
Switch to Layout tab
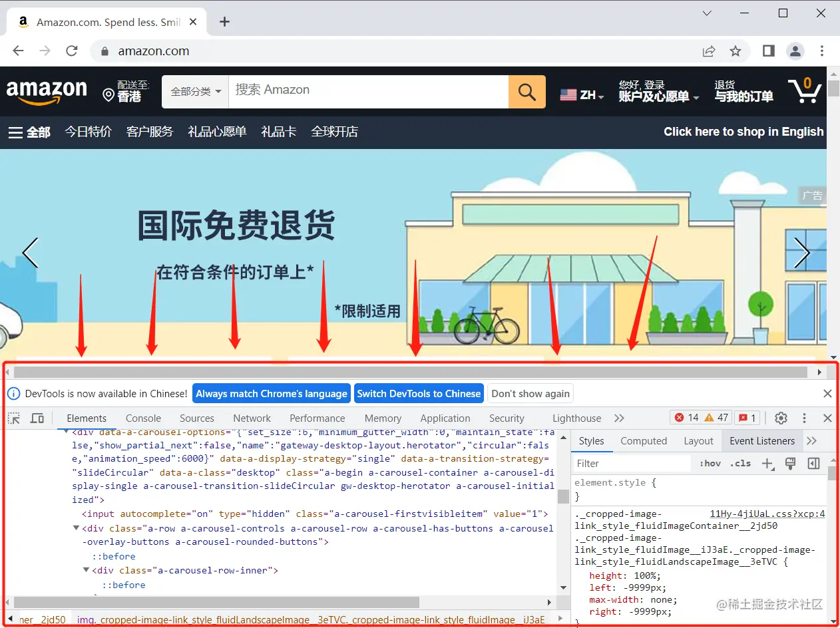tap(698, 440)
